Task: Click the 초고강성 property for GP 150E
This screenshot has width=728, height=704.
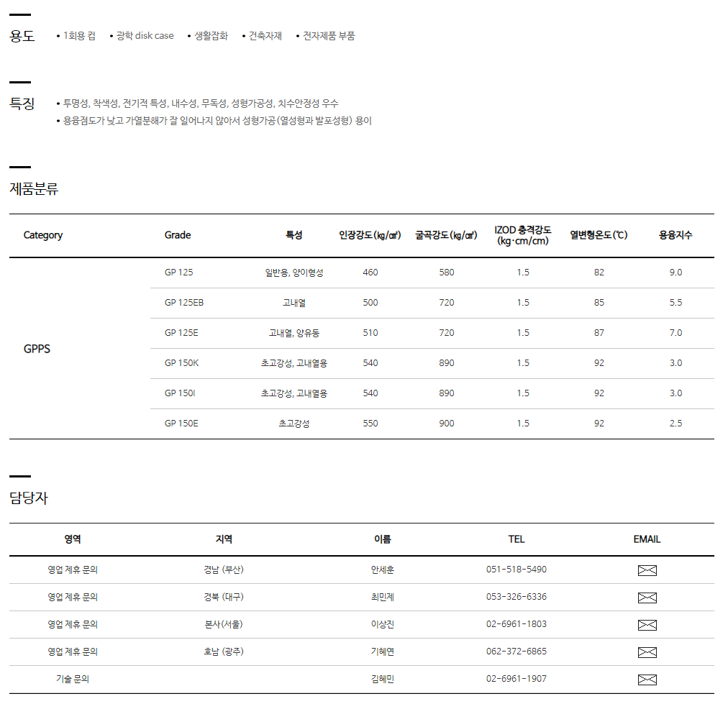Action: coord(294,424)
